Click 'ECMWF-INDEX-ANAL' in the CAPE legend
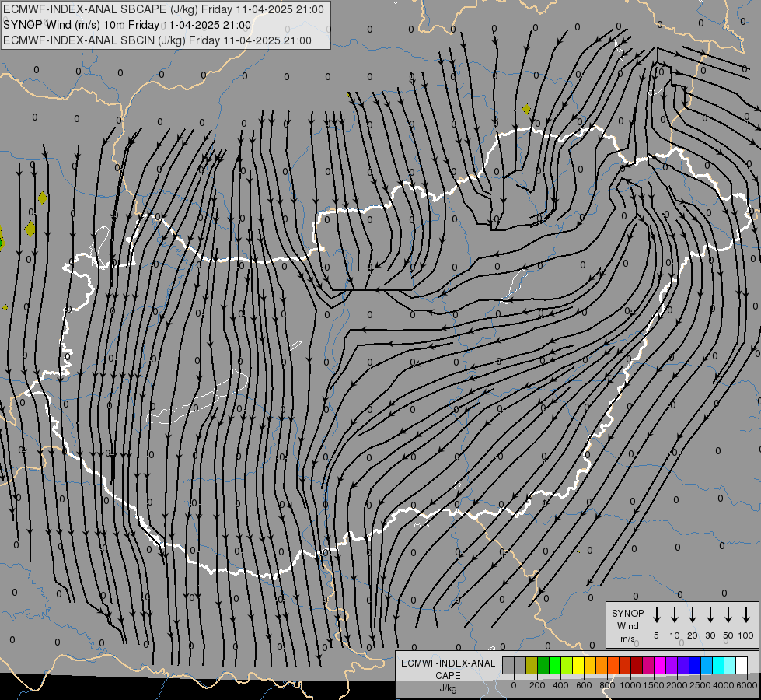Viewport: 761px width, 700px height. point(448,663)
